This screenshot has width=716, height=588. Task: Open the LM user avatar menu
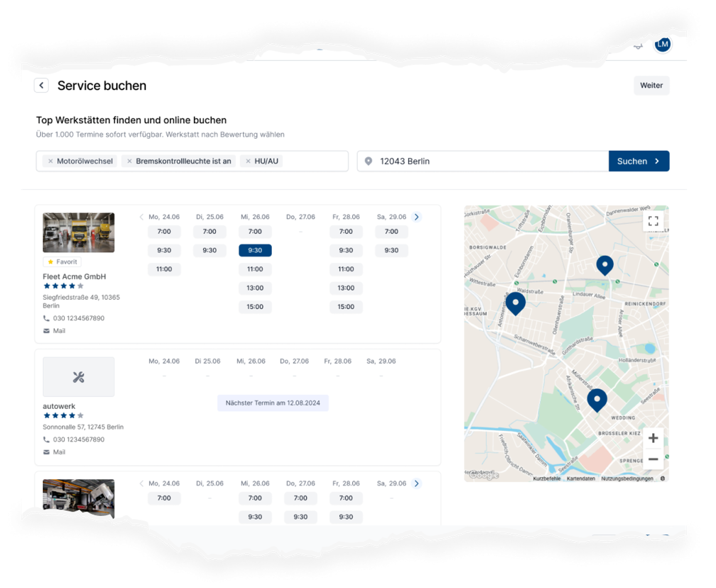point(663,44)
